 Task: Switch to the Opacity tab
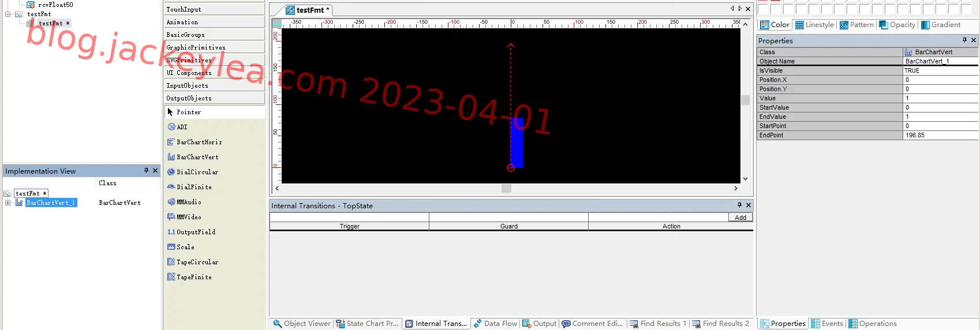(x=897, y=25)
